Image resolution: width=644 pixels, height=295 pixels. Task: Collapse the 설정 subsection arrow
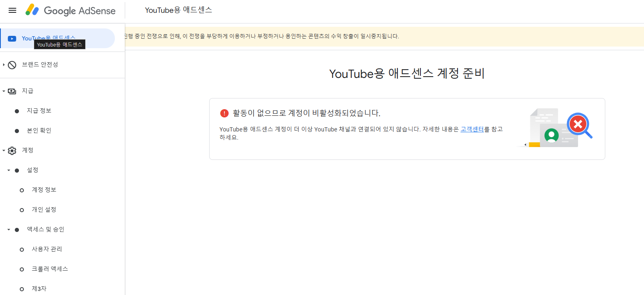pyautogui.click(x=9, y=170)
